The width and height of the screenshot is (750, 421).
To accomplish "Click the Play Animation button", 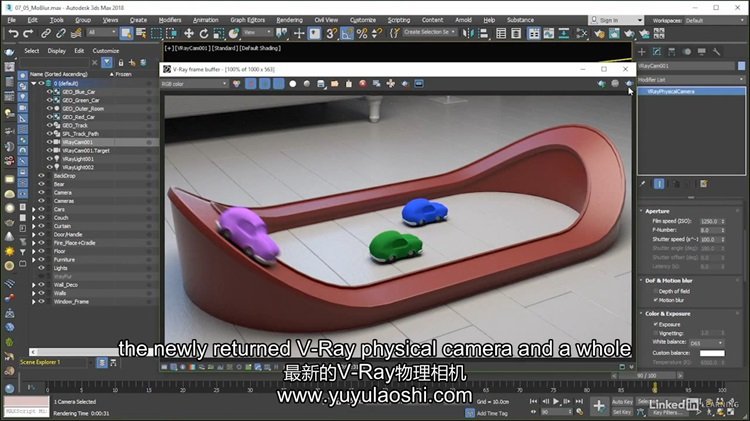I will [x=556, y=401].
